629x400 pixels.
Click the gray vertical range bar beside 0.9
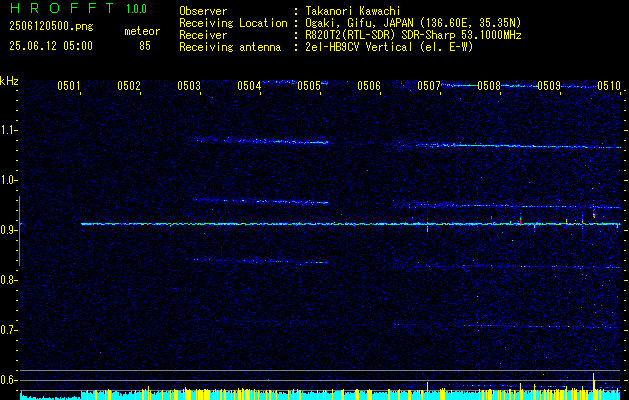coord(19,231)
